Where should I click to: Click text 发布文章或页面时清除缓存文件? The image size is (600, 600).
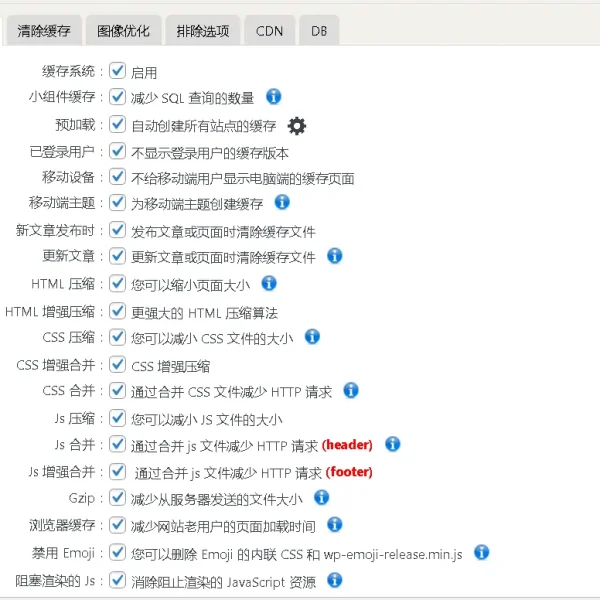click(x=223, y=232)
